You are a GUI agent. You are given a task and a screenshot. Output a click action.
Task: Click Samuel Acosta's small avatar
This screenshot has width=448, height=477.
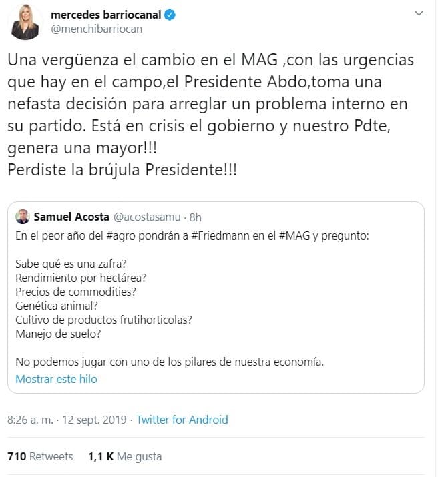(x=23, y=217)
